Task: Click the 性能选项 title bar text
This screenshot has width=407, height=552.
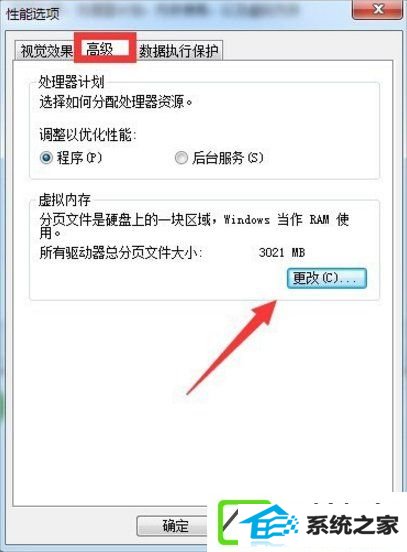Action: pos(32,14)
